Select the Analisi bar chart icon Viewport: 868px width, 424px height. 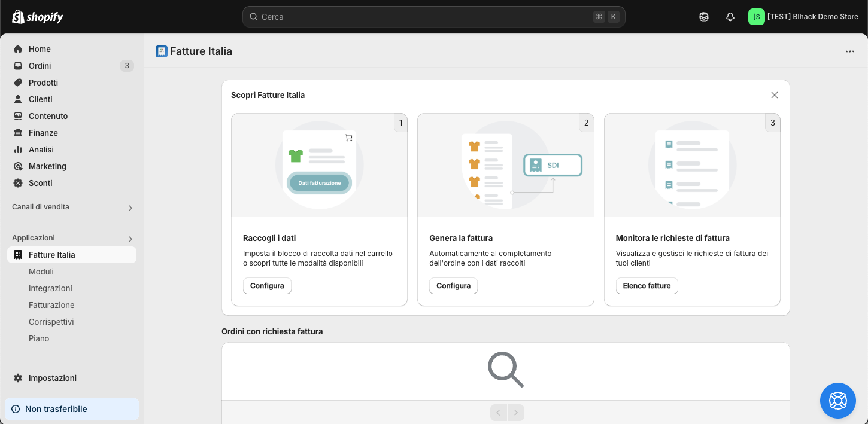(x=18, y=150)
